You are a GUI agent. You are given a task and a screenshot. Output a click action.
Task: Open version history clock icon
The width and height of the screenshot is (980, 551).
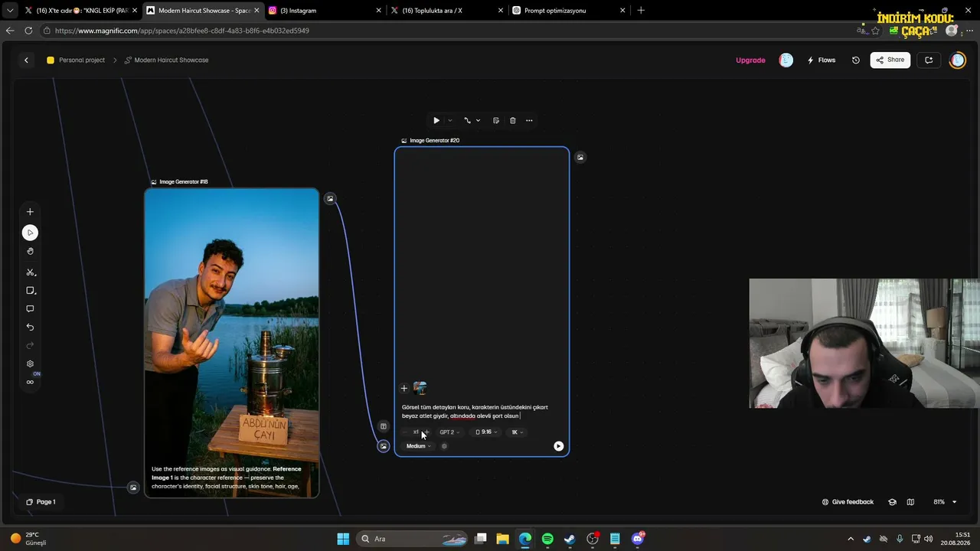856,60
